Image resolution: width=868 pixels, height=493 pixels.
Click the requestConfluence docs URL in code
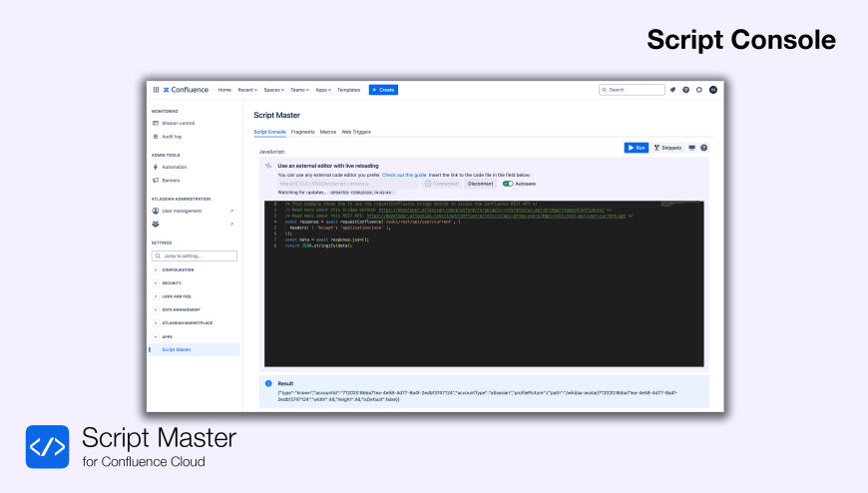click(492, 210)
